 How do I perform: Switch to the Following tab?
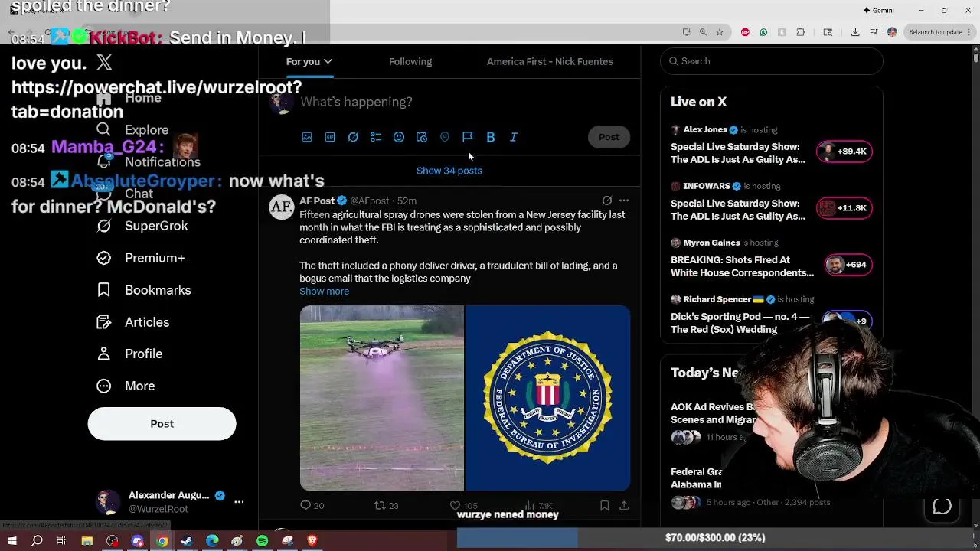410,61
